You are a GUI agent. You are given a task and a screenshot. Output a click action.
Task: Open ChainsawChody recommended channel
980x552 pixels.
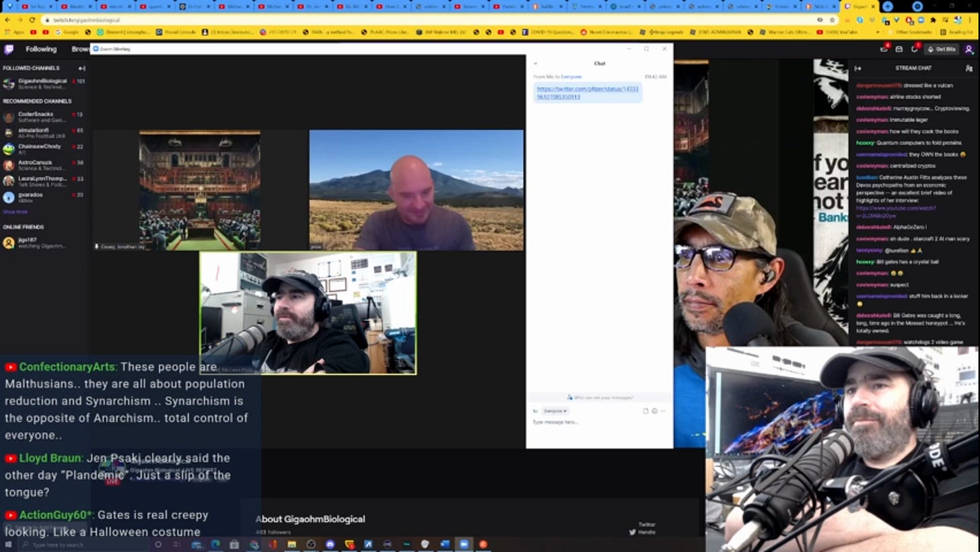(x=44, y=149)
